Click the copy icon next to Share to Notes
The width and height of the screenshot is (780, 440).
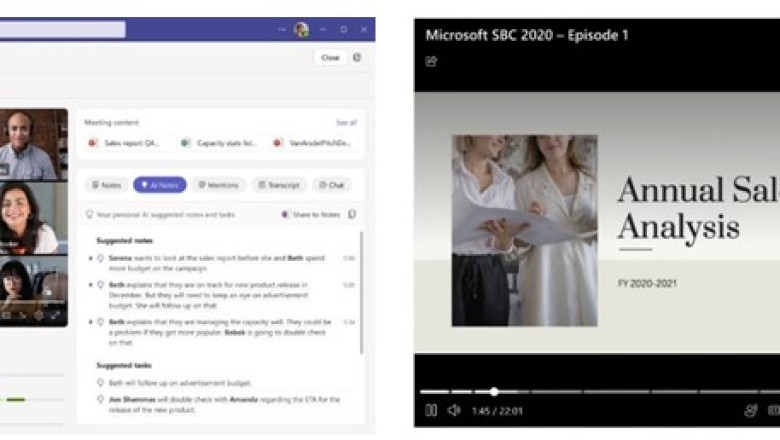pyautogui.click(x=352, y=214)
